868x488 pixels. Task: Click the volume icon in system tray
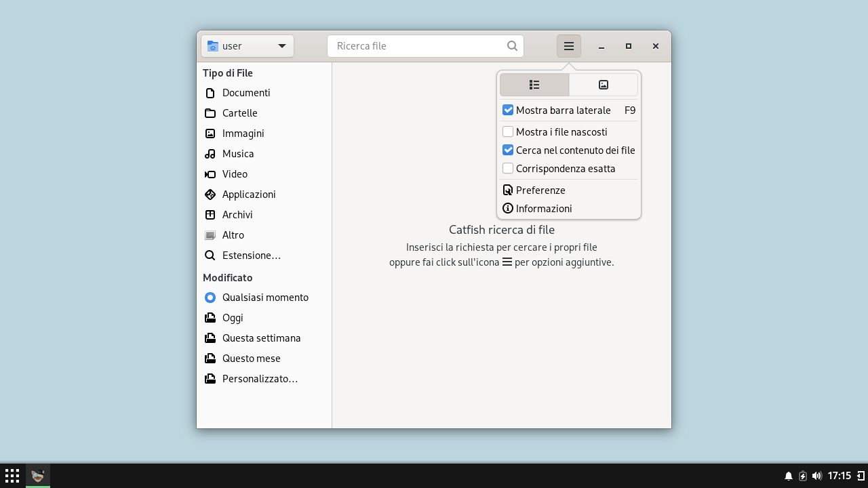816,476
